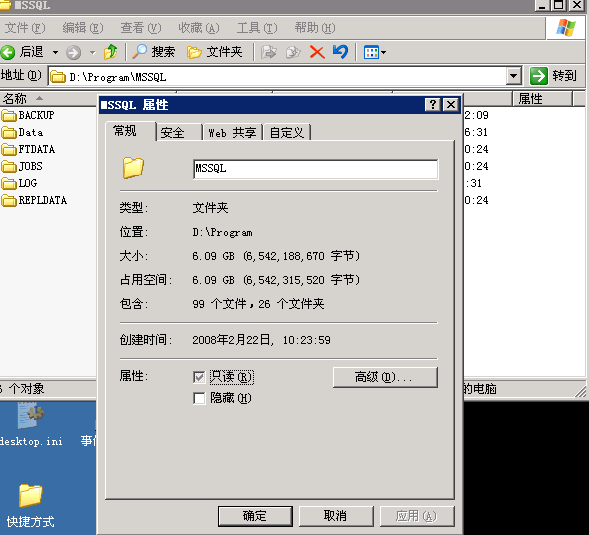Click the Explorer resize grip corner
The image size is (589, 535).
(580, 391)
